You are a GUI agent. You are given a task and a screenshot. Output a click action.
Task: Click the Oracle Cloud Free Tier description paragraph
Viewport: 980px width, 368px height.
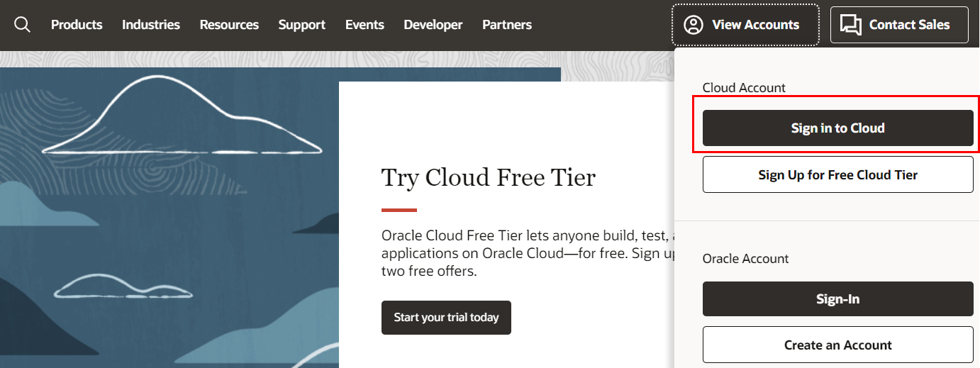[x=528, y=253]
